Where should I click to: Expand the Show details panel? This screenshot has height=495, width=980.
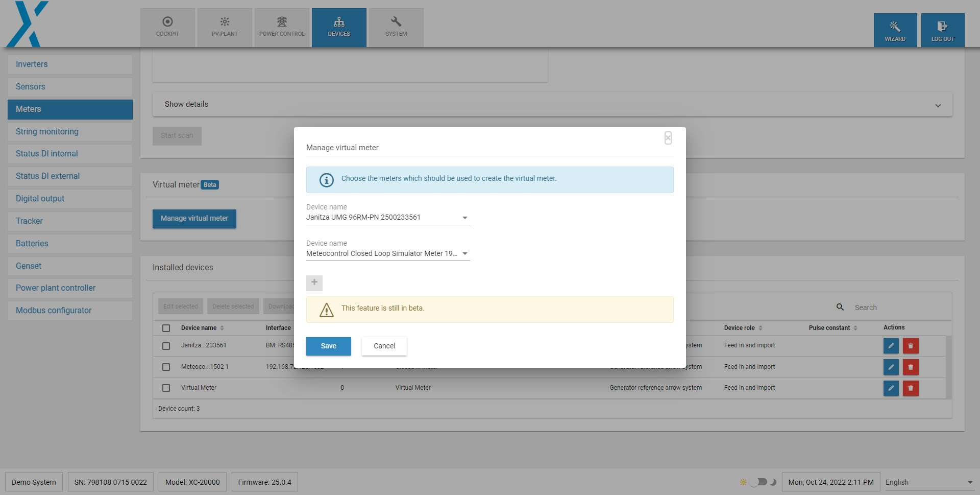[552, 104]
